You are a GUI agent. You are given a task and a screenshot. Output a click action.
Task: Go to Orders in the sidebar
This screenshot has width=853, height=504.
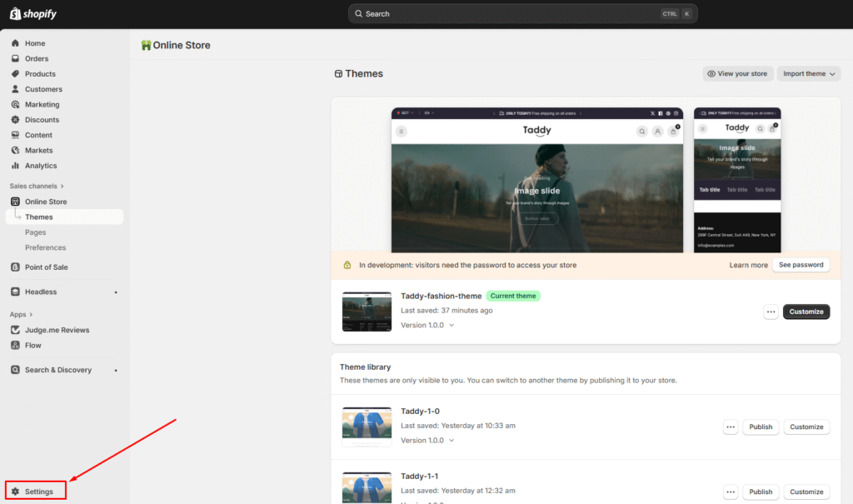(x=37, y=58)
